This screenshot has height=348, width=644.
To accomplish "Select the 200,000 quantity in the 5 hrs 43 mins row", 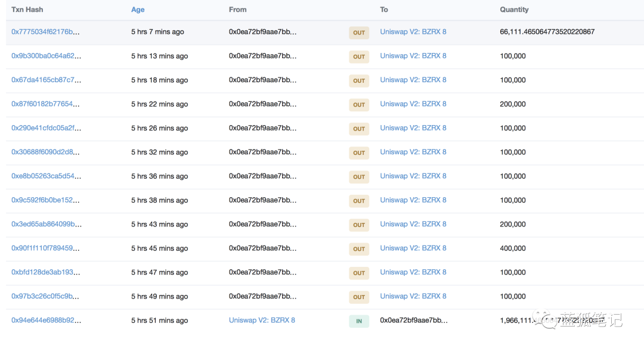I will pyautogui.click(x=513, y=224).
